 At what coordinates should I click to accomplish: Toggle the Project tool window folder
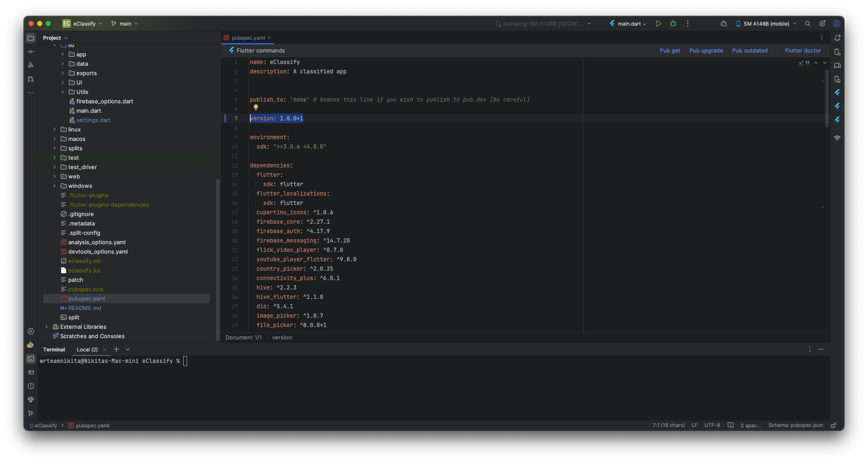tap(31, 38)
